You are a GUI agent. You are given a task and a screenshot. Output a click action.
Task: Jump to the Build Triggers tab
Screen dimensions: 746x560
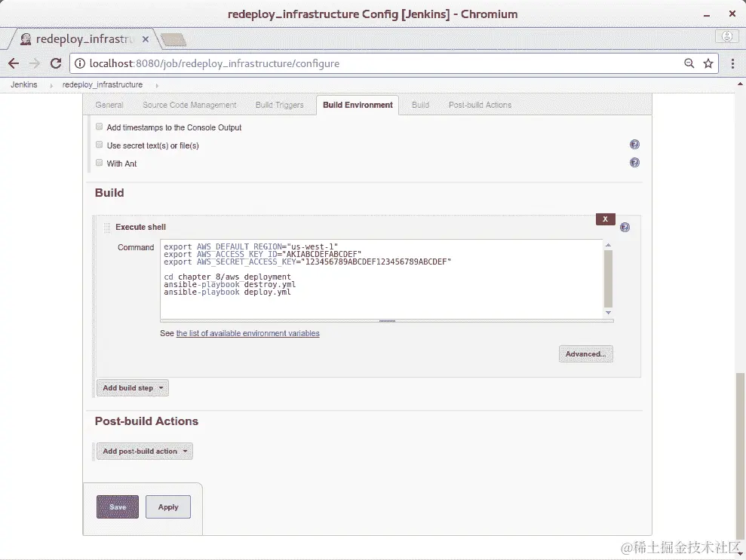pyautogui.click(x=279, y=105)
